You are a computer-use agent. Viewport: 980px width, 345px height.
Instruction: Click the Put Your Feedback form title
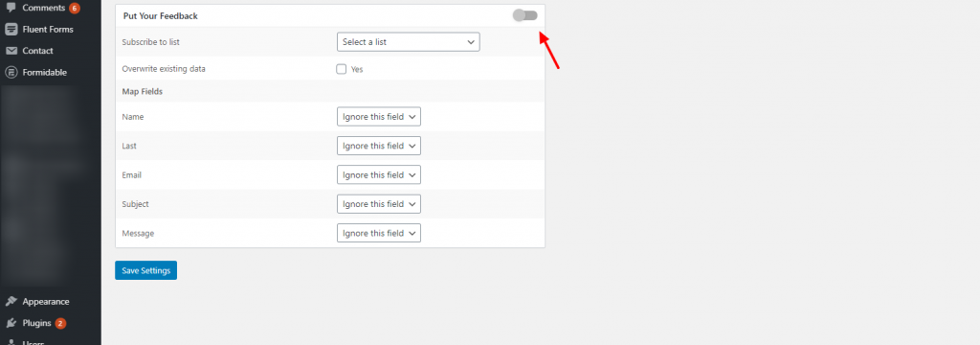[161, 16]
